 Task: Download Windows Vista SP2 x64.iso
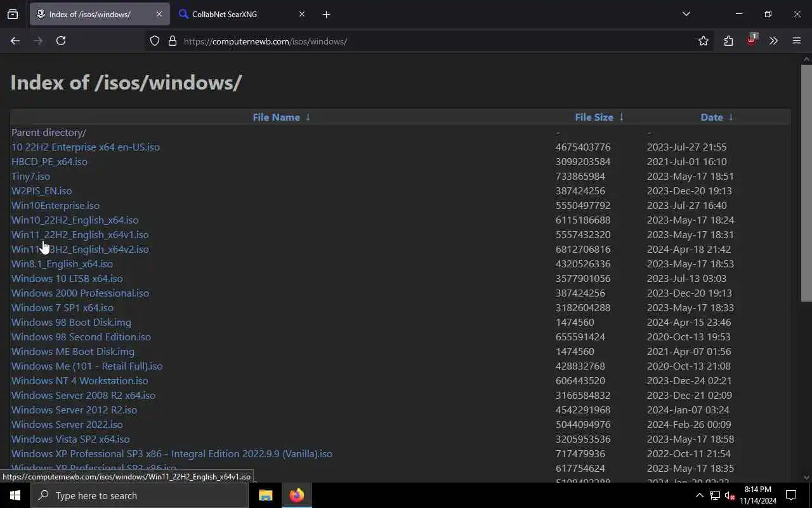tap(70, 439)
